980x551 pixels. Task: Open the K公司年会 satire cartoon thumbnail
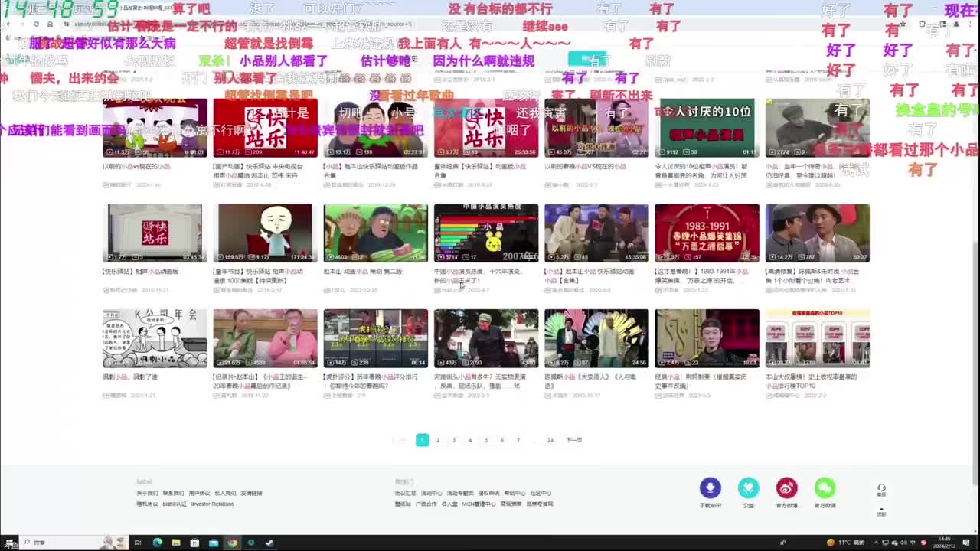point(155,338)
